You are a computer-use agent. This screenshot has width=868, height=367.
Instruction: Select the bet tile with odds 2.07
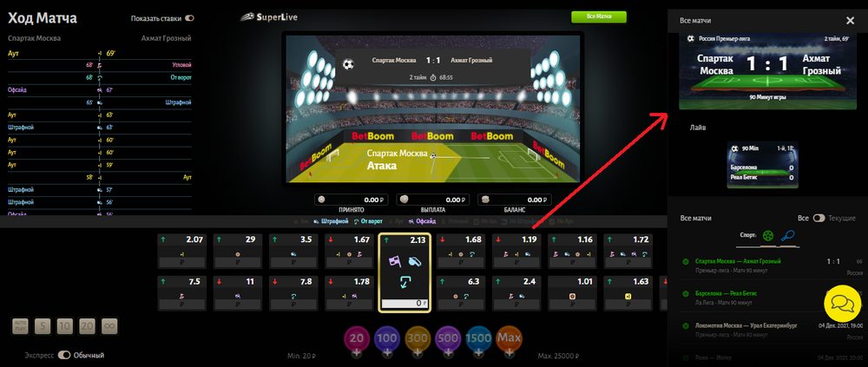(x=181, y=252)
